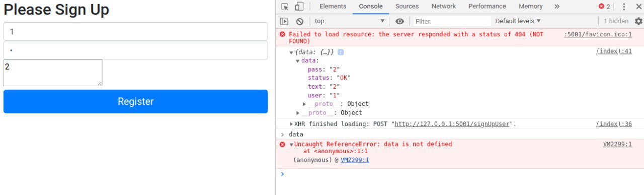
Task: Click the username field containing 1
Action: (135, 31)
